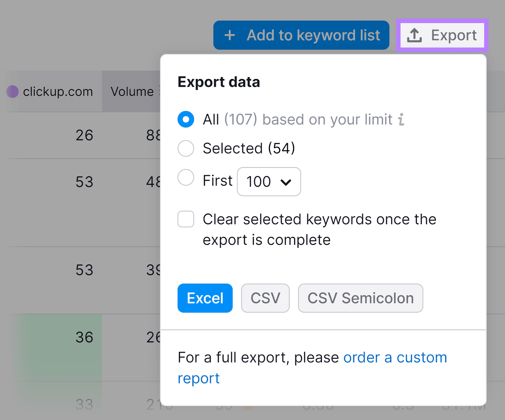Enable "Clear selected keywords once the export is complete"
This screenshot has width=505, height=420.
click(186, 219)
